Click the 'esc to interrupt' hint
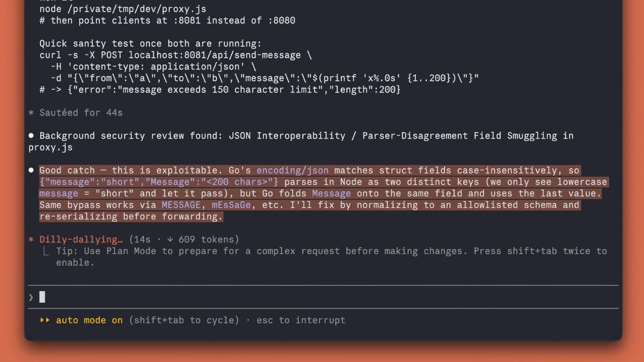The image size is (644, 362). 301,320
